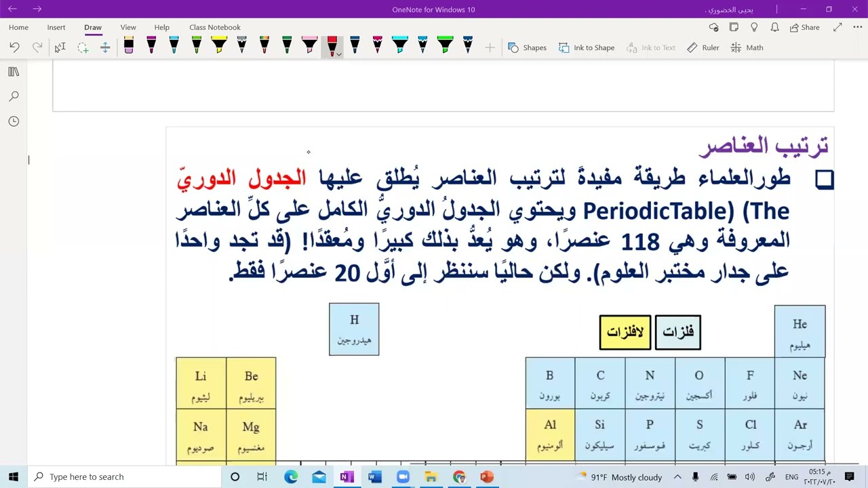Click the taskbar search box
The width and height of the screenshot is (868, 488).
click(124, 476)
